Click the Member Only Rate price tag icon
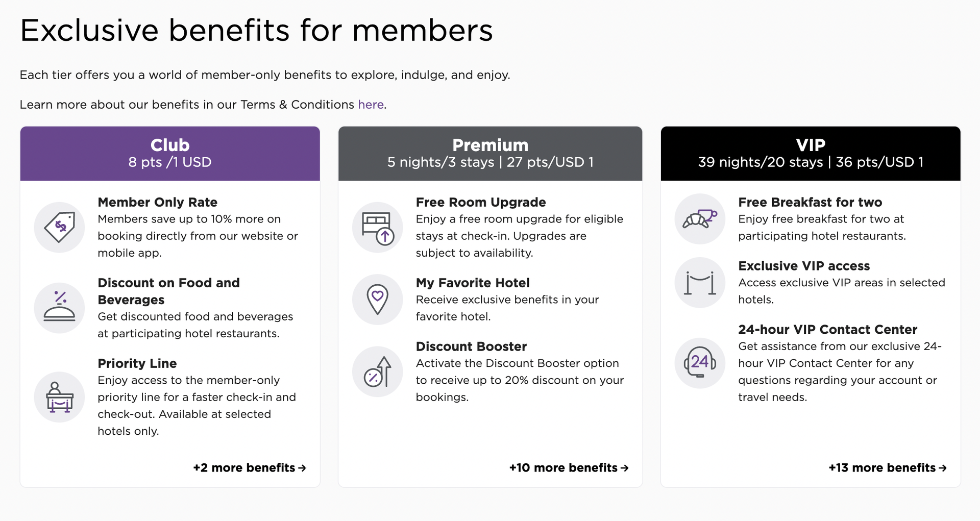The width and height of the screenshot is (980, 521). [59, 227]
